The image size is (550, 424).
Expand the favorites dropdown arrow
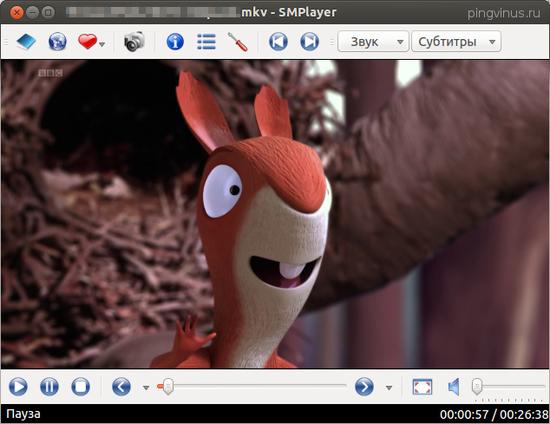click(102, 45)
